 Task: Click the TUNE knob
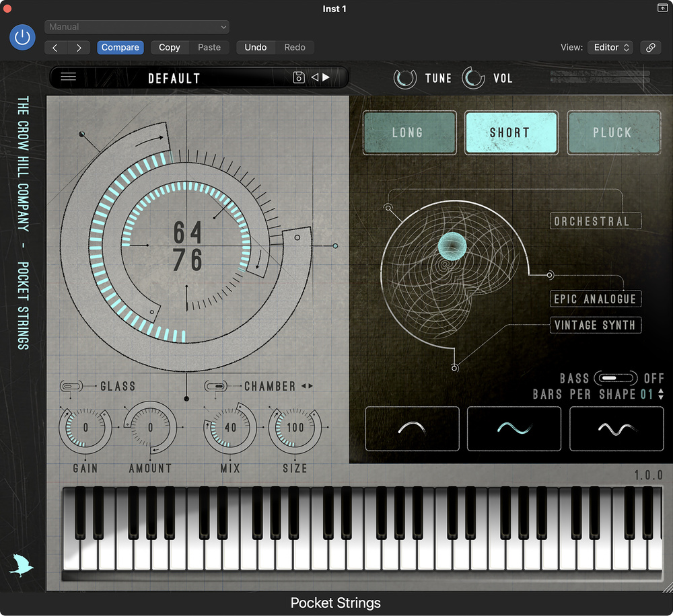click(x=405, y=78)
